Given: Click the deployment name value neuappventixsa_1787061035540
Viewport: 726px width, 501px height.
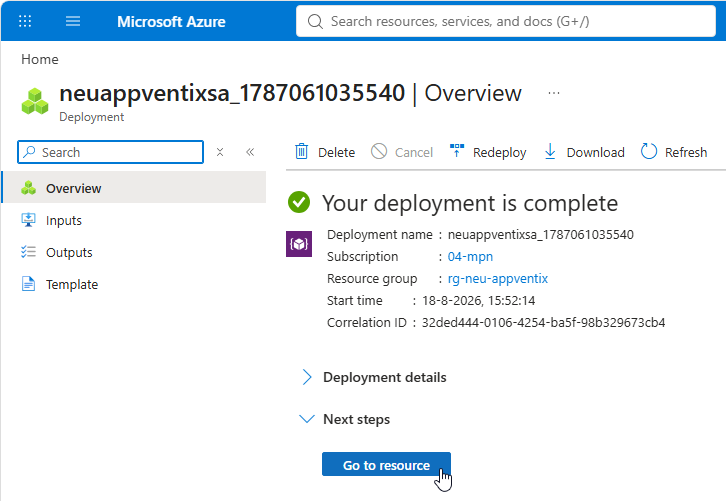Looking at the screenshot, I should point(540,235).
